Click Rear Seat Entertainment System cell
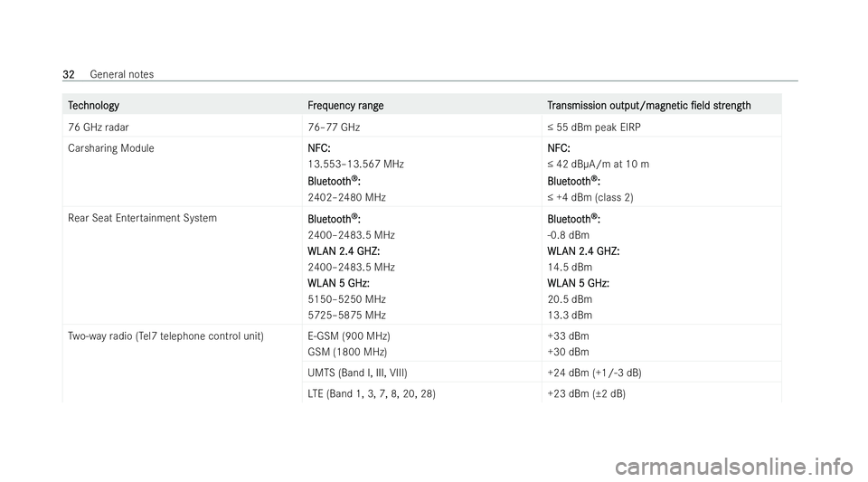This screenshot has width=868, height=482. (x=142, y=217)
